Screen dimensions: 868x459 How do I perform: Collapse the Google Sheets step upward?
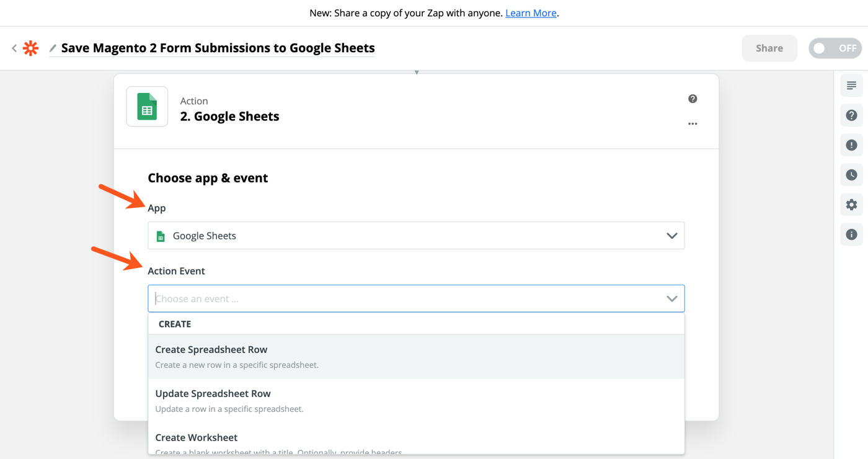pos(416,72)
